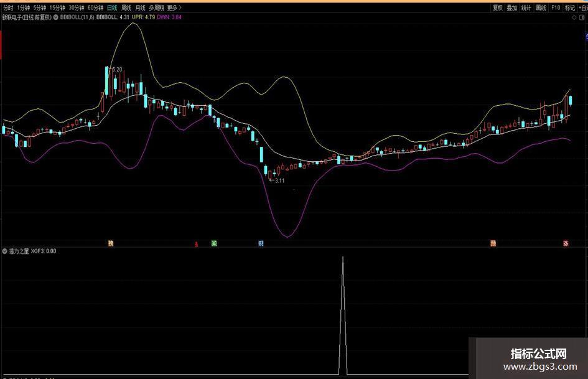Click the 标记 mark button
588x379 pixels.
570,7
